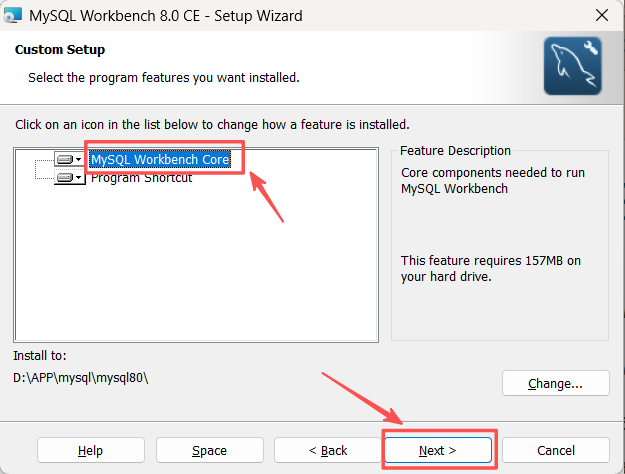Click the Feature Description core components text
Image resolution: width=625 pixels, height=474 pixels.
(493, 181)
